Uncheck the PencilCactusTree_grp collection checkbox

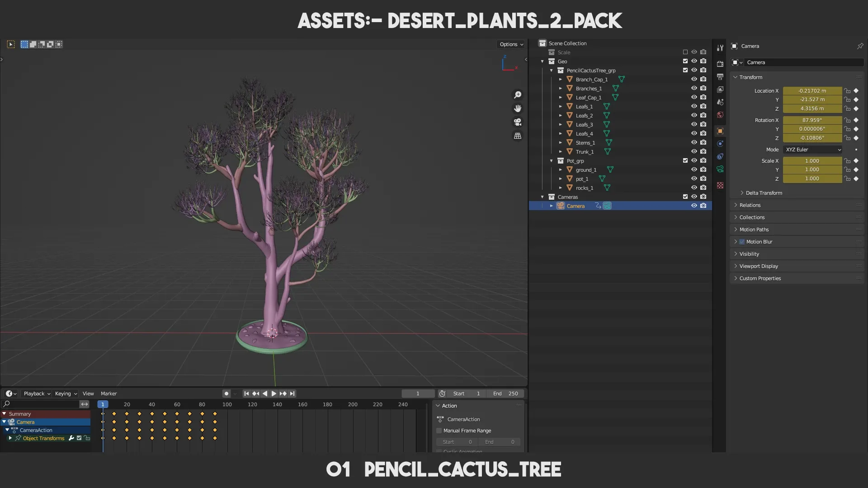[685, 70]
